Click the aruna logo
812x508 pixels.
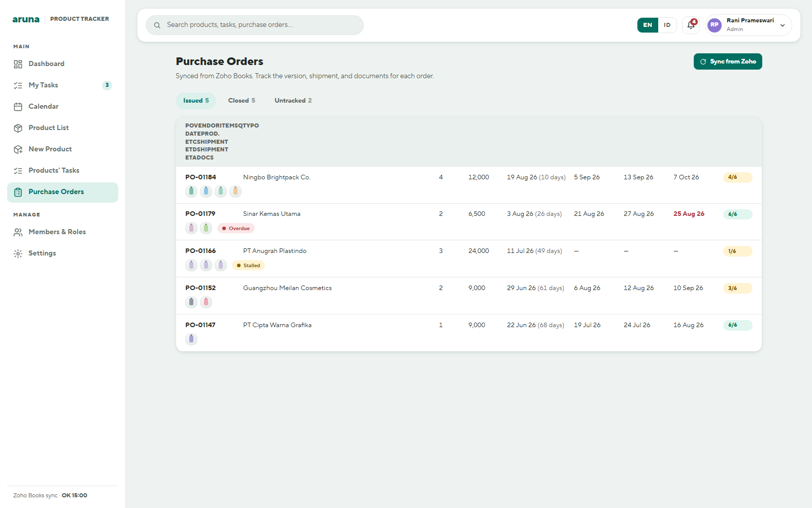point(26,19)
